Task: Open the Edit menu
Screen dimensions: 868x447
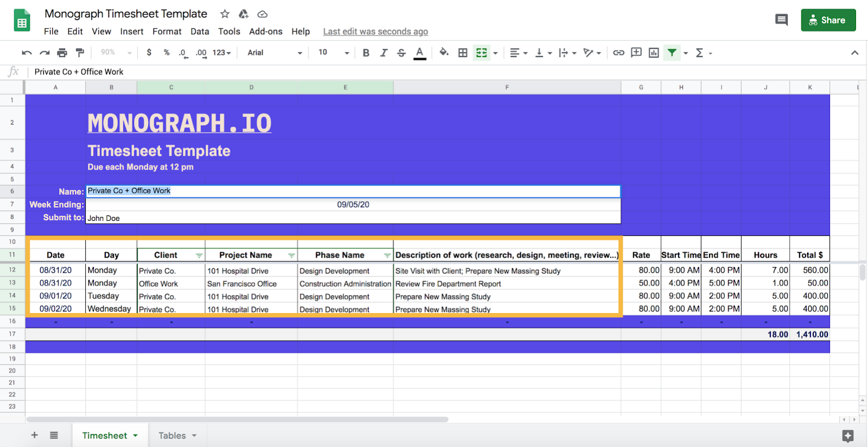Action: click(75, 31)
